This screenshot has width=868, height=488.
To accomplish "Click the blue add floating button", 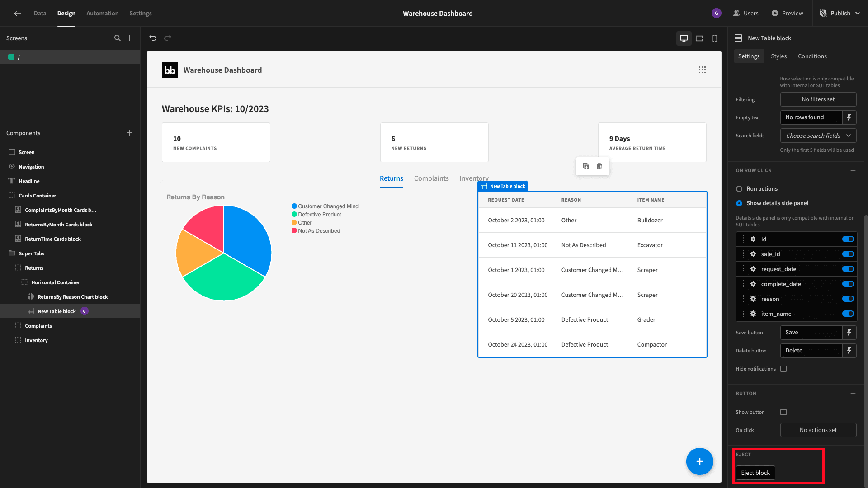I will (x=699, y=461).
